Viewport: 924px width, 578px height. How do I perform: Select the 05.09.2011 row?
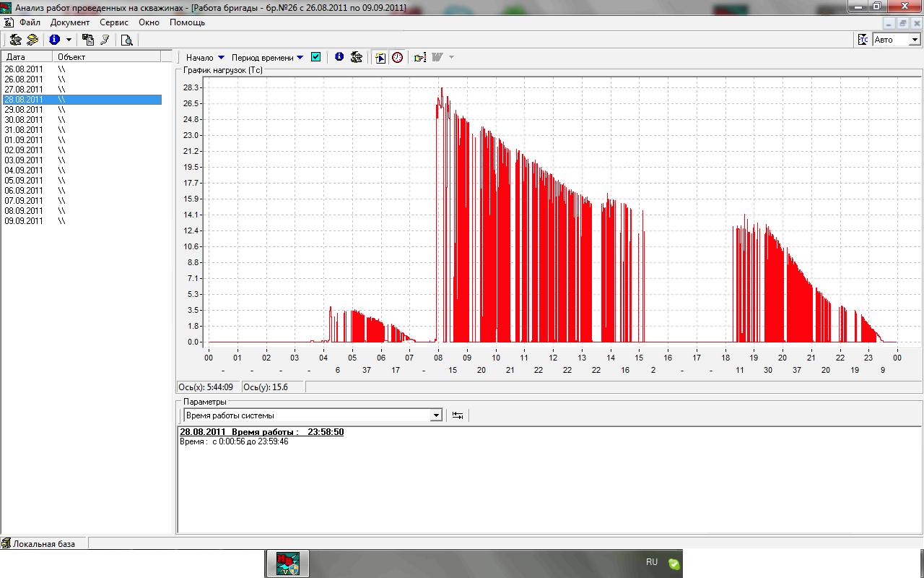pos(82,181)
